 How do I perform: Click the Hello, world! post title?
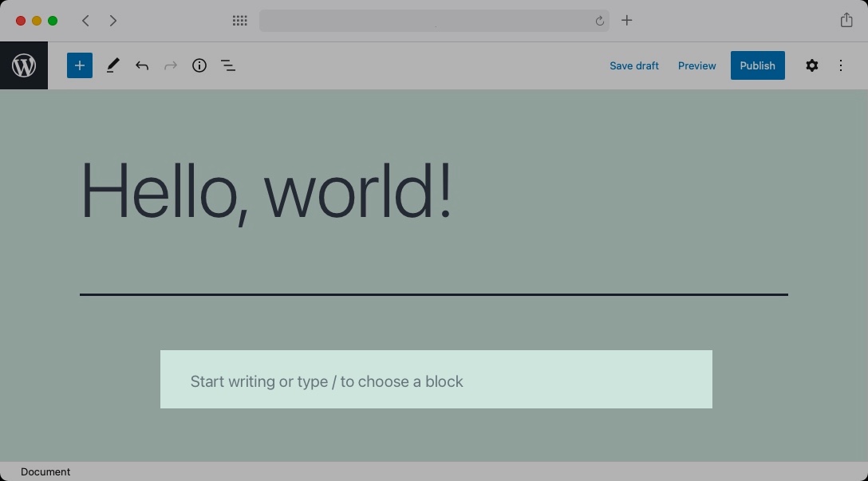266,190
